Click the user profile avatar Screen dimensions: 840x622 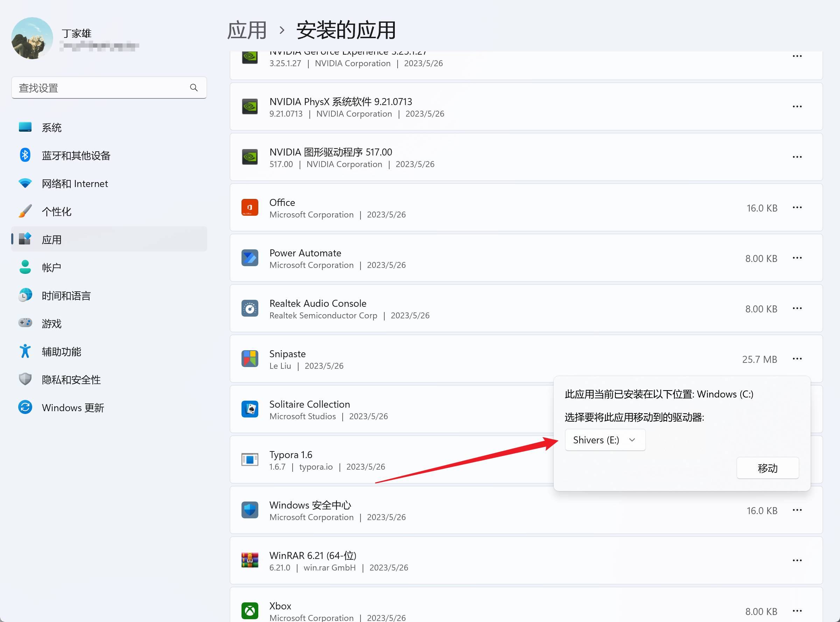click(x=32, y=38)
